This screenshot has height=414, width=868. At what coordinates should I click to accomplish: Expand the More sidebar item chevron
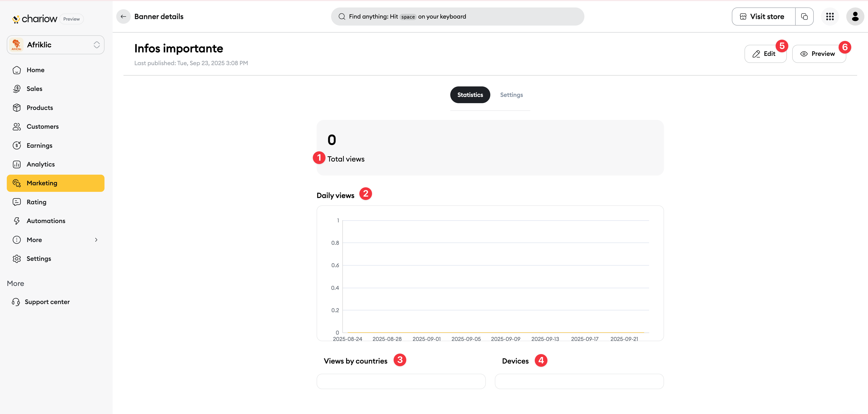click(96, 240)
